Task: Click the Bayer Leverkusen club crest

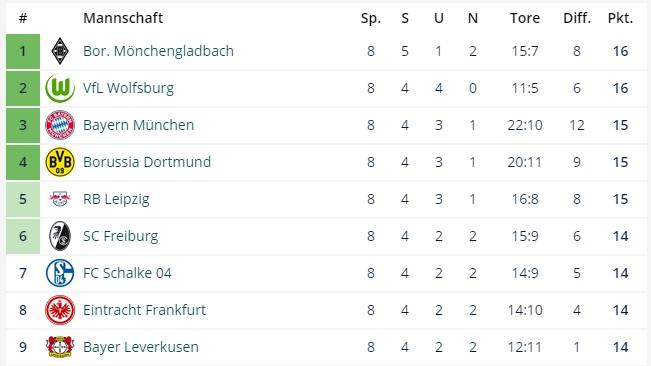Action: [x=60, y=347]
